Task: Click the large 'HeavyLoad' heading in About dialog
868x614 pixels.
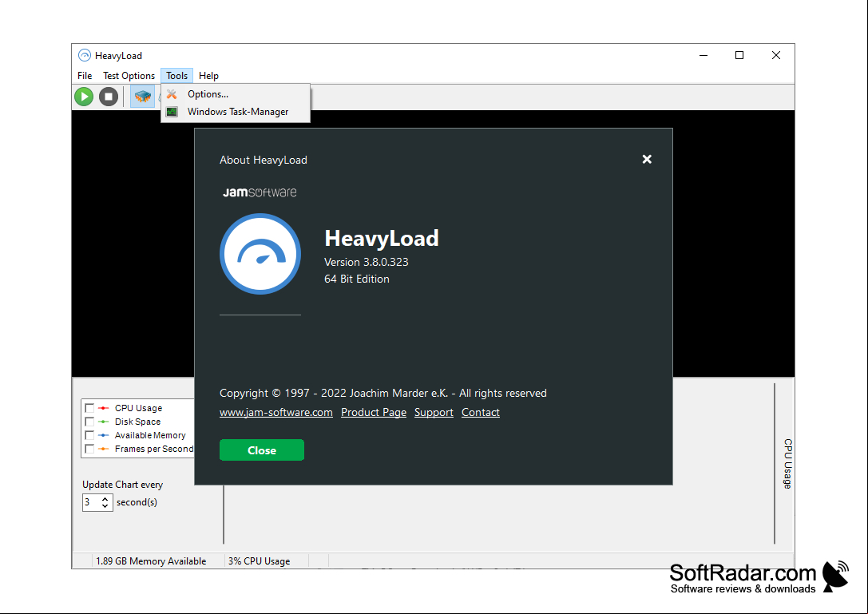Action: point(382,239)
